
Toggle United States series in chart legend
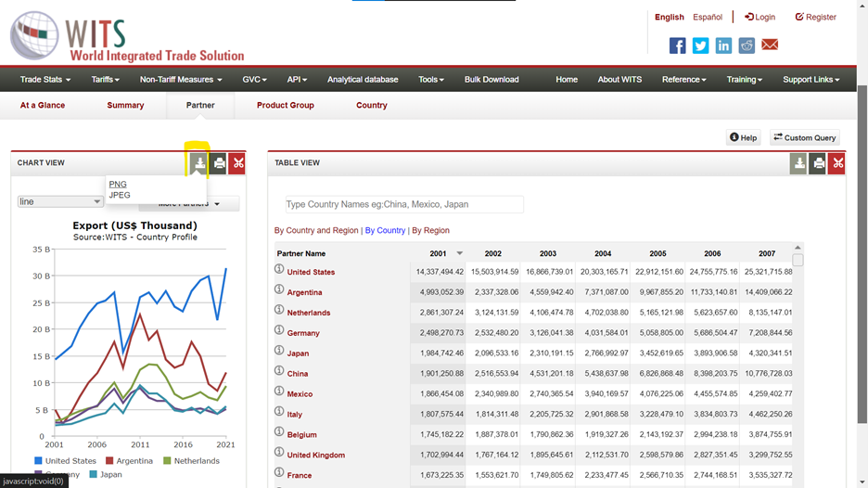point(65,461)
